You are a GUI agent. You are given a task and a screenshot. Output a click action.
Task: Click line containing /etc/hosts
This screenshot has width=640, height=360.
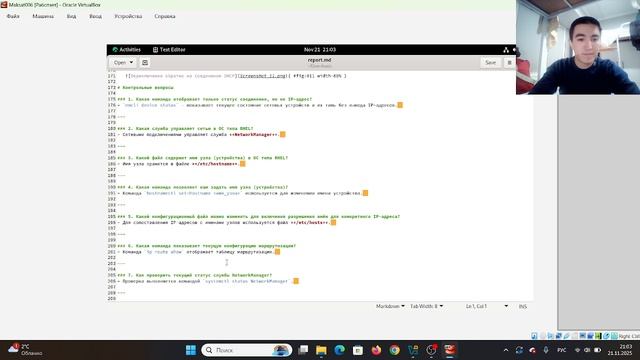tap(227, 222)
